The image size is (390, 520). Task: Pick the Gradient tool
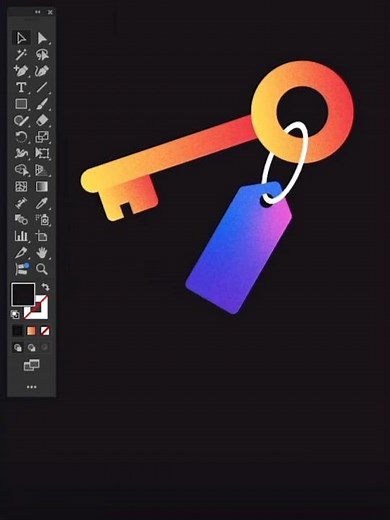(42, 186)
